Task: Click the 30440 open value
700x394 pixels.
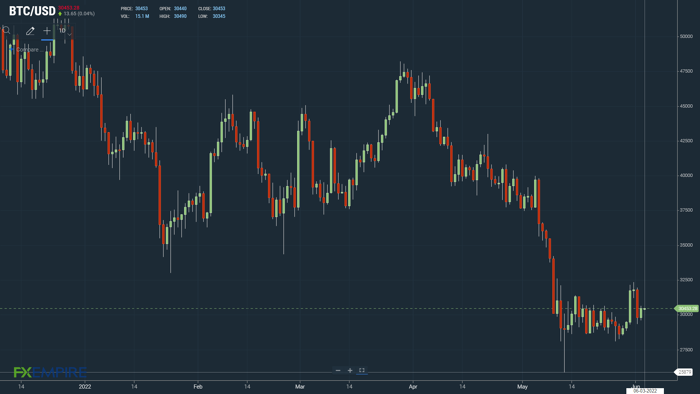Action: click(x=180, y=8)
